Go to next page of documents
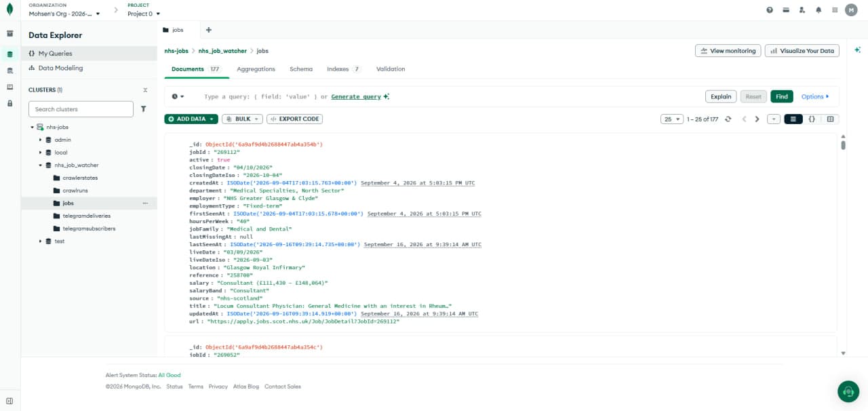 point(757,119)
